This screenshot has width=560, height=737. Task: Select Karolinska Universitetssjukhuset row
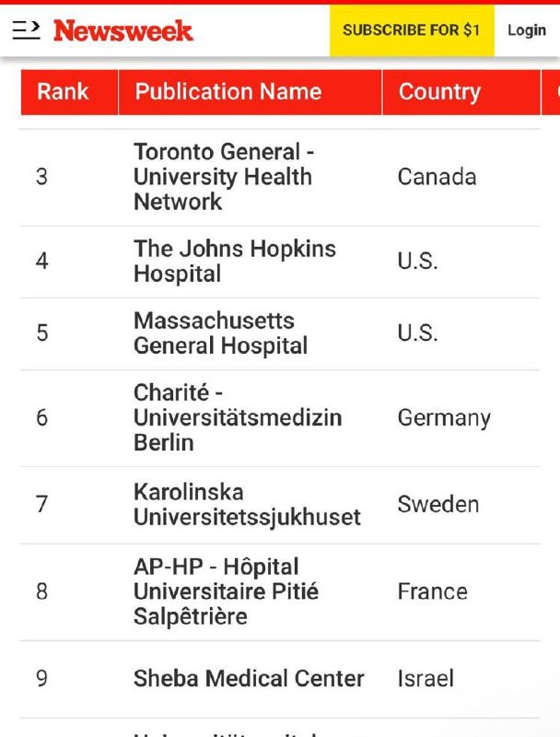(279, 505)
